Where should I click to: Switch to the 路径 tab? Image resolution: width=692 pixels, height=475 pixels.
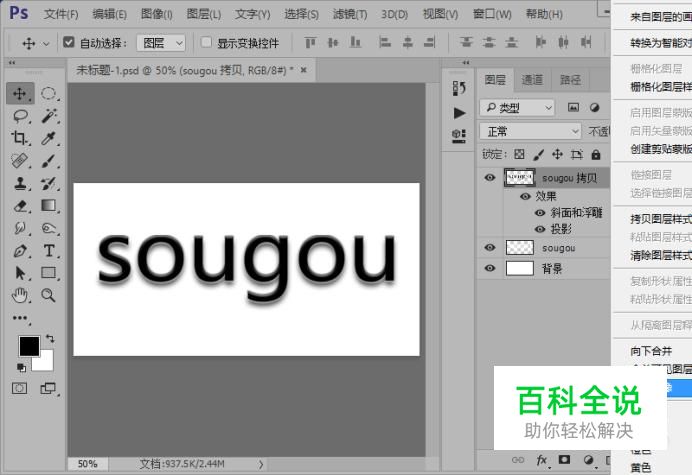(570, 80)
